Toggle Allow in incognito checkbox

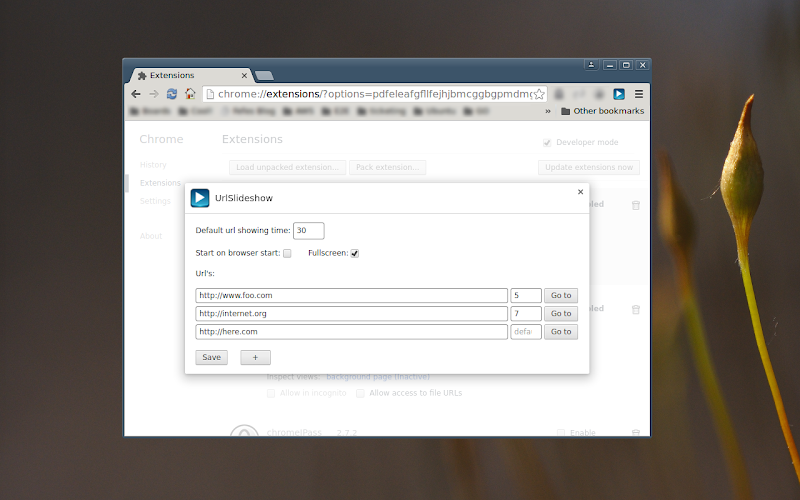(x=271, y=393)
